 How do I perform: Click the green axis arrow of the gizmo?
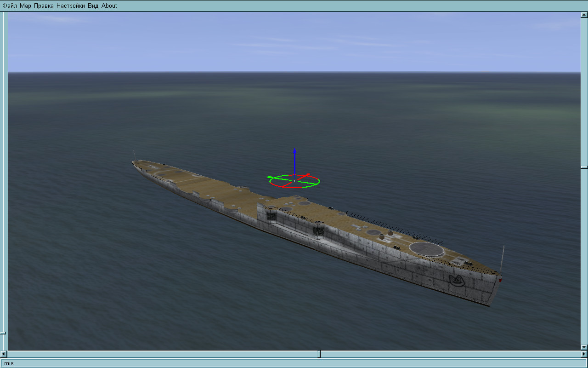(x=270, y=177)
